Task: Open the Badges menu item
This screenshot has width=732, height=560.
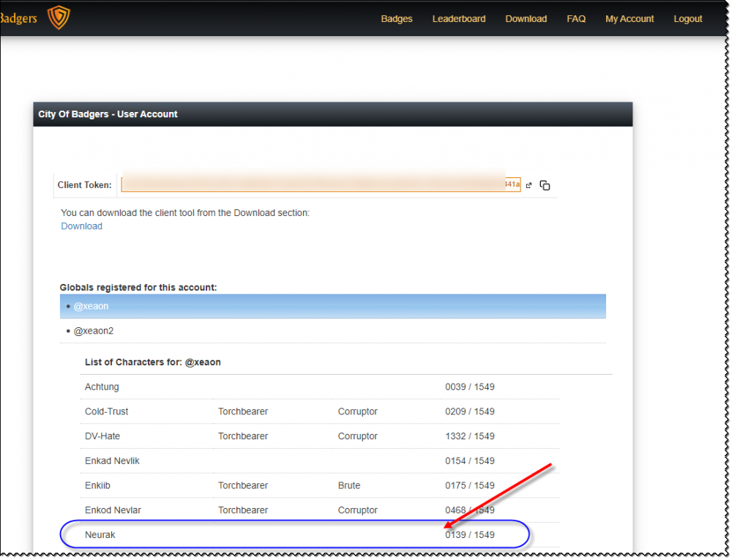Action: (x=397, y=19)
